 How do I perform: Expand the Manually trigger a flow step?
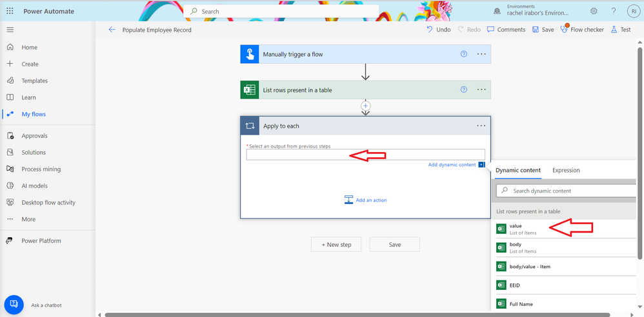[x=365, y=54]
